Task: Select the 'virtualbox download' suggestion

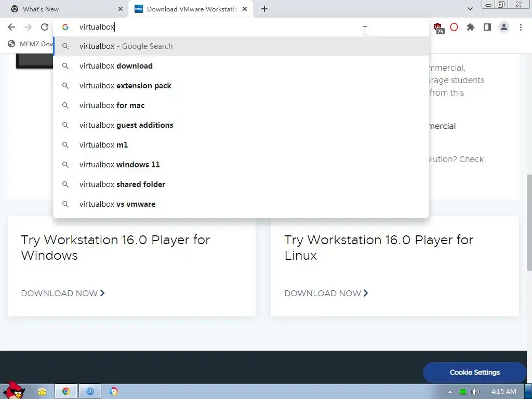Action: [241, 66]
